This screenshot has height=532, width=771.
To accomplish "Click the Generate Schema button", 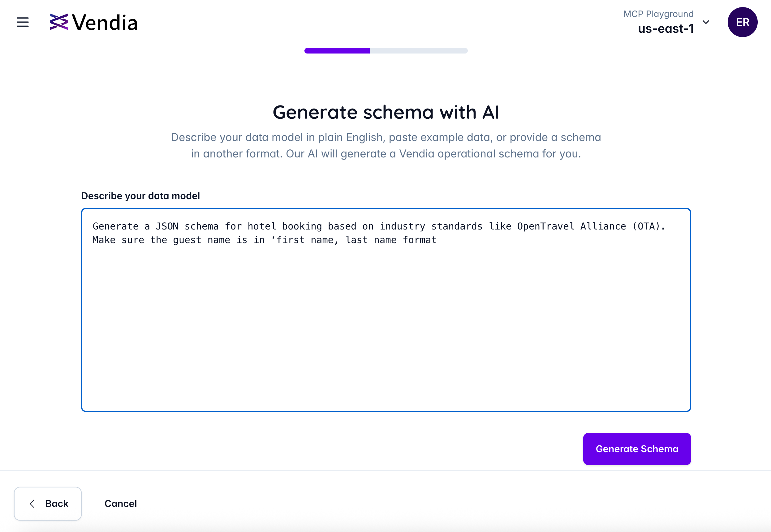I will point(637,449).
